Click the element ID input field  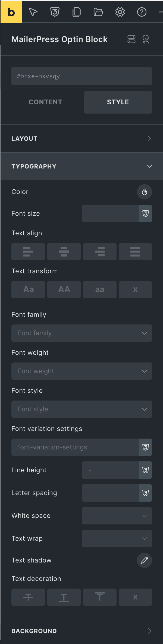click(x=81, y=76)
